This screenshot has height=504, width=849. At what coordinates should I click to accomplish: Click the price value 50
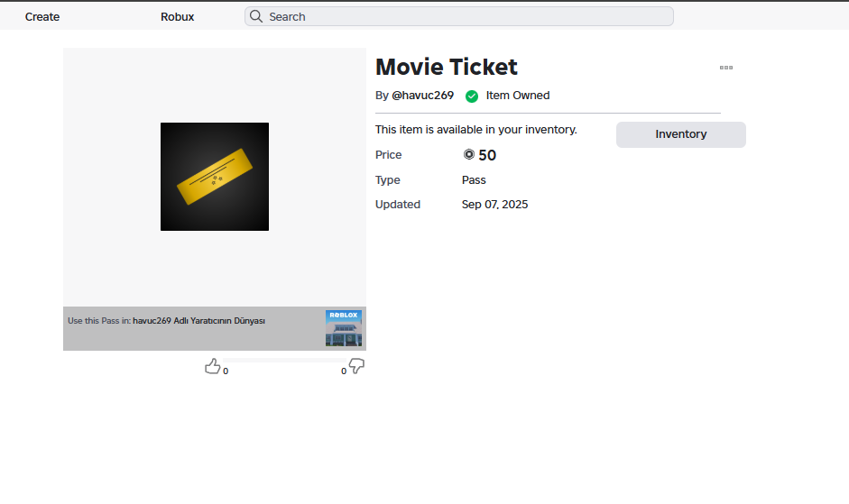point(487,155)
